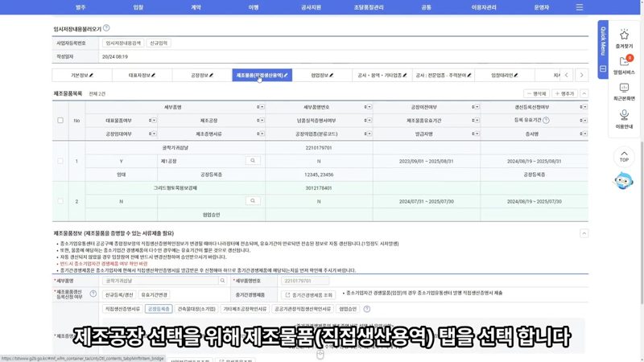Open 세부품명 column filter dropdown
The image size is (644, 362).
(x=262, y=107)
